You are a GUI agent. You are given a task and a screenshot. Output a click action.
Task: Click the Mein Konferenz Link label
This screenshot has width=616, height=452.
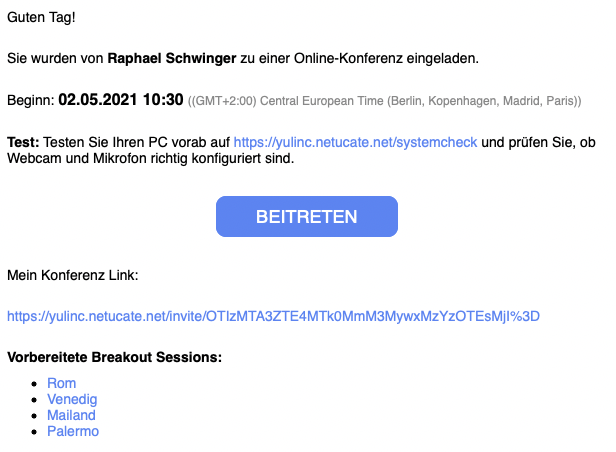pyautogui.click(x=73, y=274)
